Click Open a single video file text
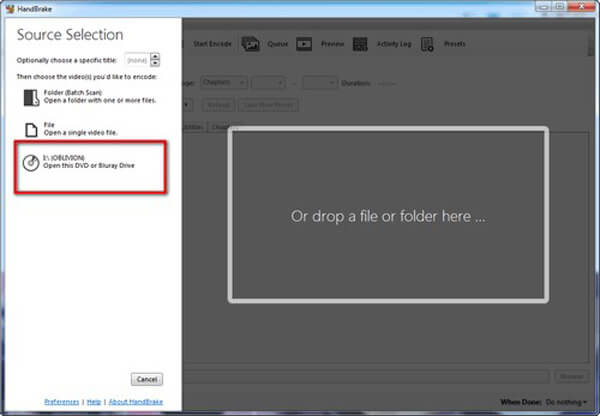The image size is (600, 416). 80,133
